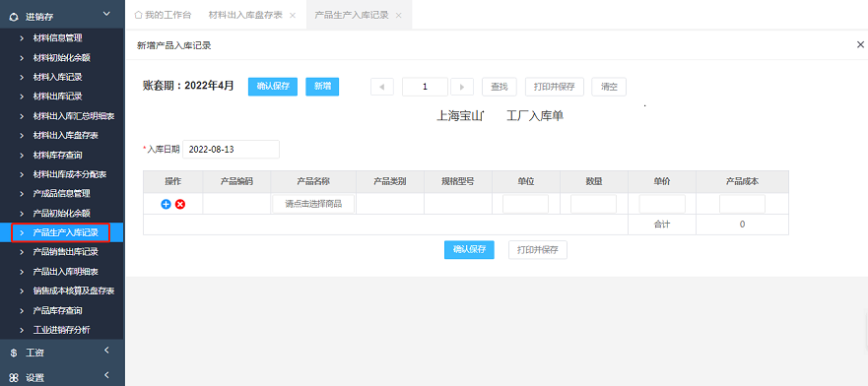Click the record number field showing 1
The height and width of the screenshot is (386, 868).
point(426,87)
